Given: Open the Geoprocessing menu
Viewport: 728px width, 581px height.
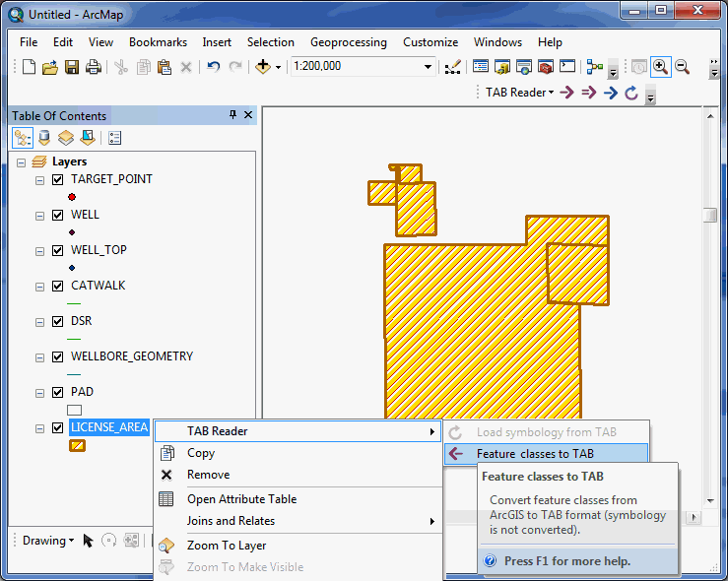Looking at the screenshot, I should tap(348, 42).
